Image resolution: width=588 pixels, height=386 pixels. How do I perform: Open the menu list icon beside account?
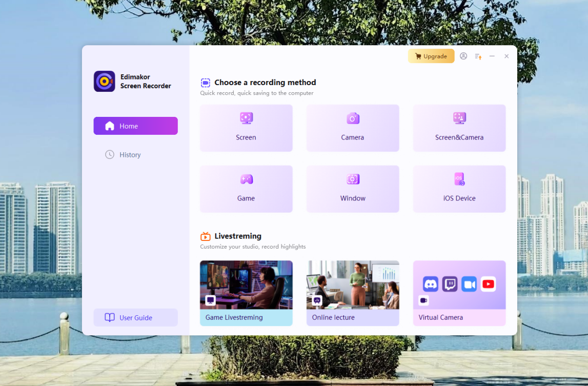click(x=478, y=56)
